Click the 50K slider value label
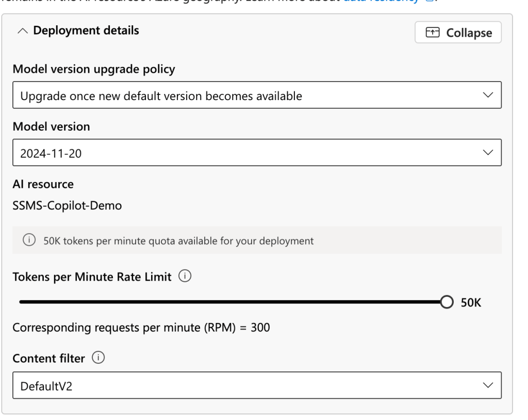 [470, 302]
